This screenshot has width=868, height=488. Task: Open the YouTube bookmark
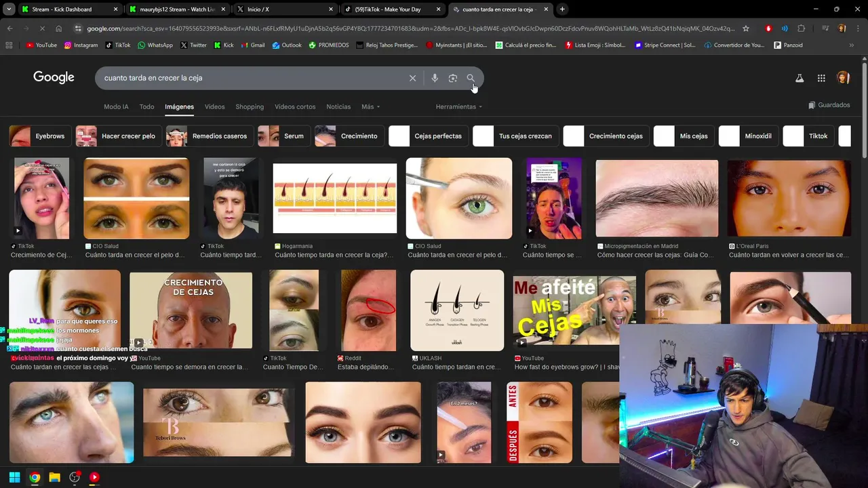(x=41, y=45)
